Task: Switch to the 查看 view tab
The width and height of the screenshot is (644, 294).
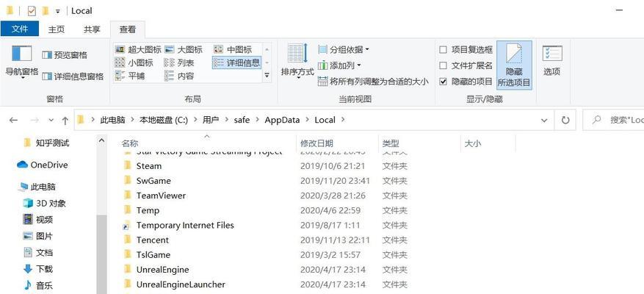Action: [x=127, y=29]
